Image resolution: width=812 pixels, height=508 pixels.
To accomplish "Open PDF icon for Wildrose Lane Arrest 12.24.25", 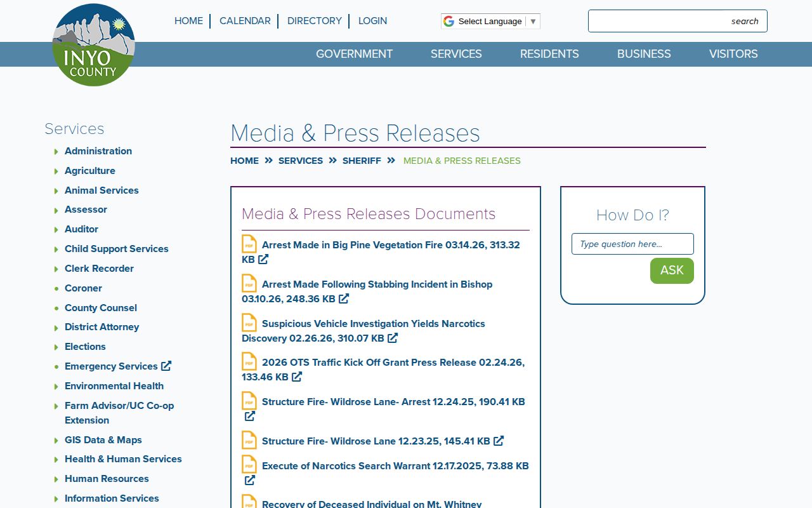I will click(249, 401).
